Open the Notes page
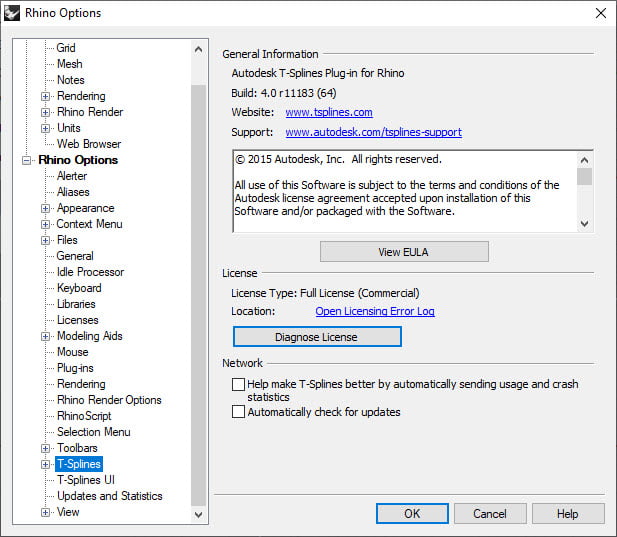 71,80
